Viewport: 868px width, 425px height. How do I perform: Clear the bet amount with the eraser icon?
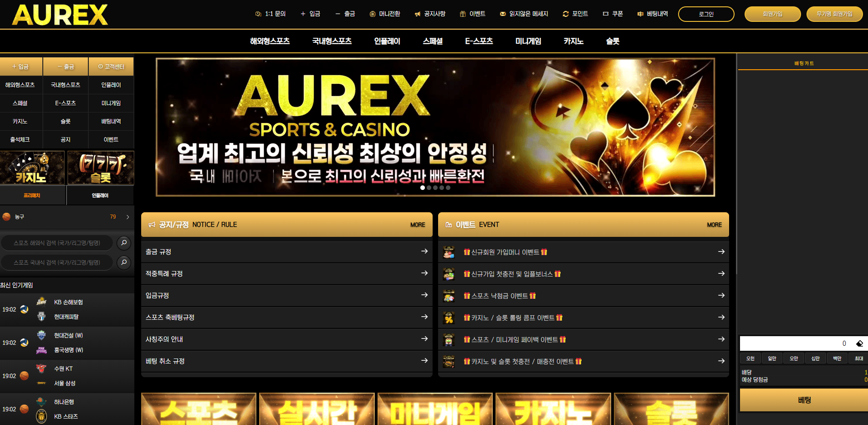(859, 343)
